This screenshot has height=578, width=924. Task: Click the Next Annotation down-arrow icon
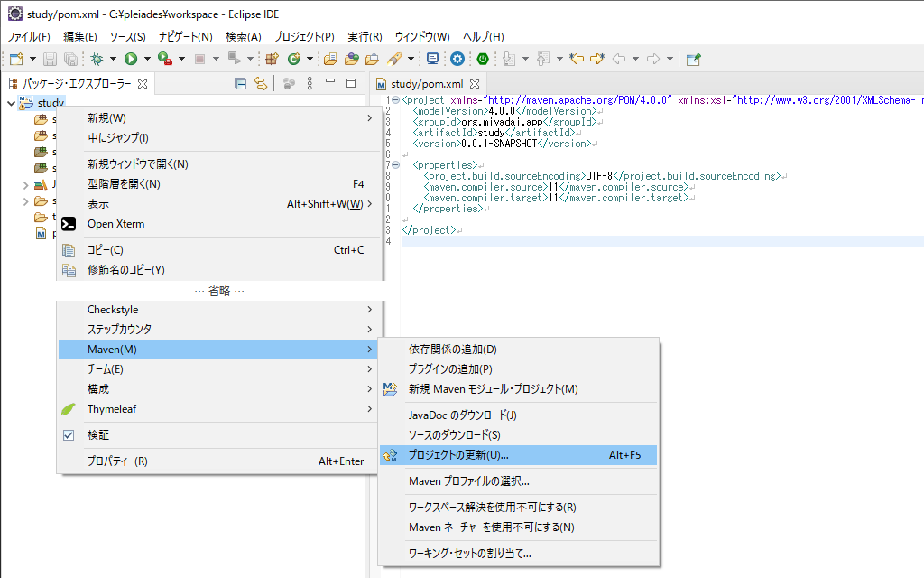point(509,59)
